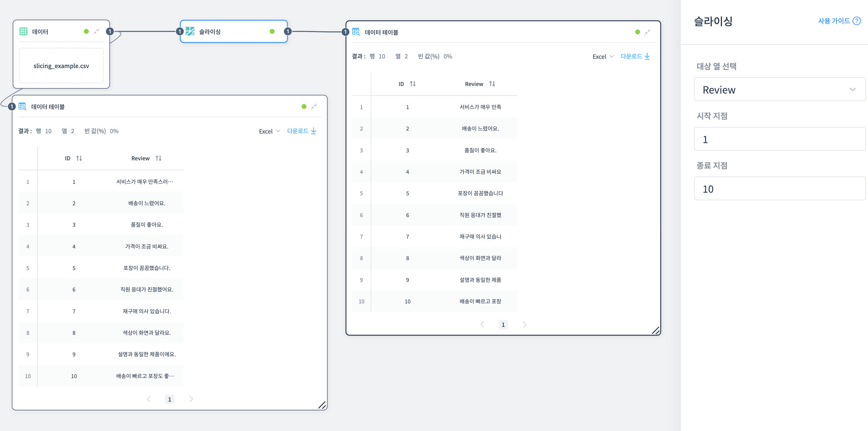
Task: Click the green grid icon on data node
Action: (x=23, y=31)
